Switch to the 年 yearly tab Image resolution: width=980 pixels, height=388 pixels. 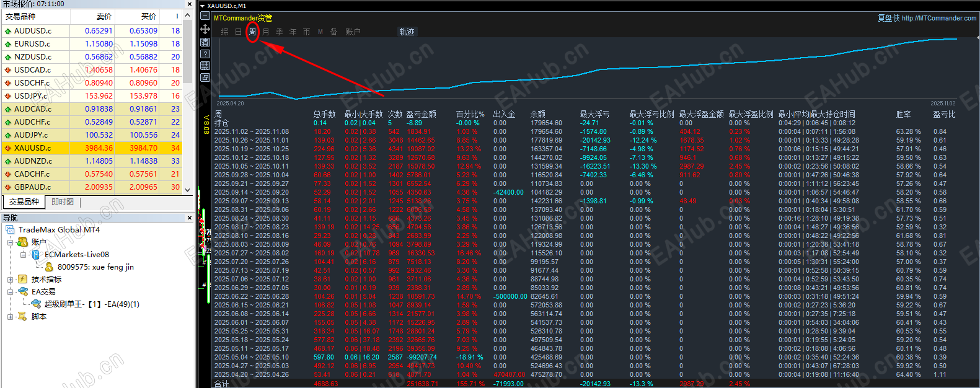[293, 32]
